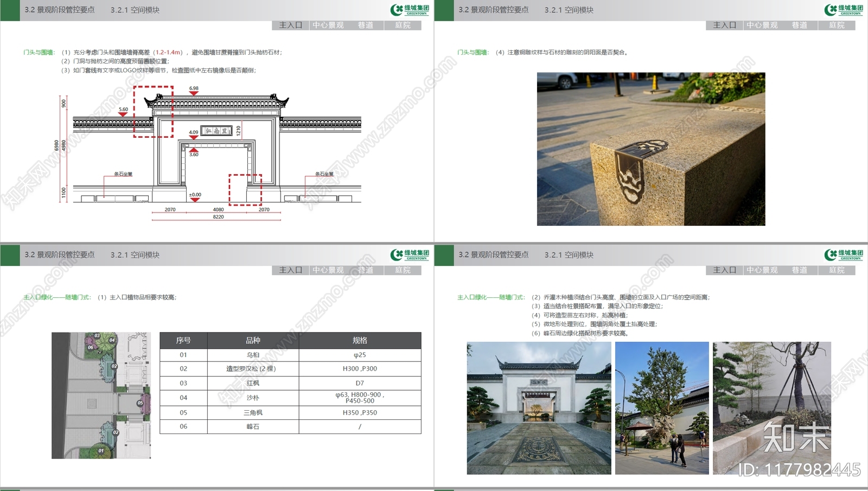The image size is (868, 491).
Task: Open the entrance planting site plan image
Action: [x=101, y=396]
